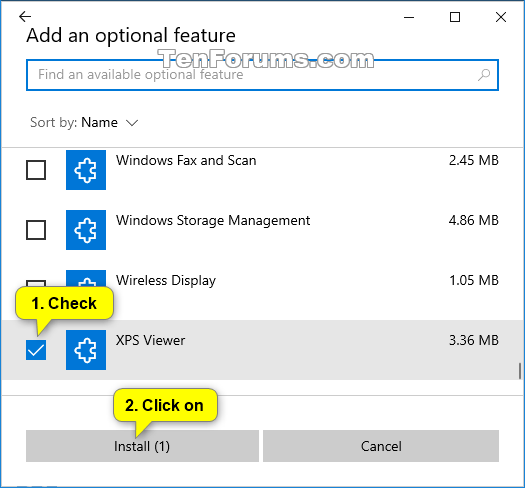Image resolution: width=525 pixels, height=488 pixels.
Task: Check the Windows Fax and Scan checkbox
Action: click(36, 170)
